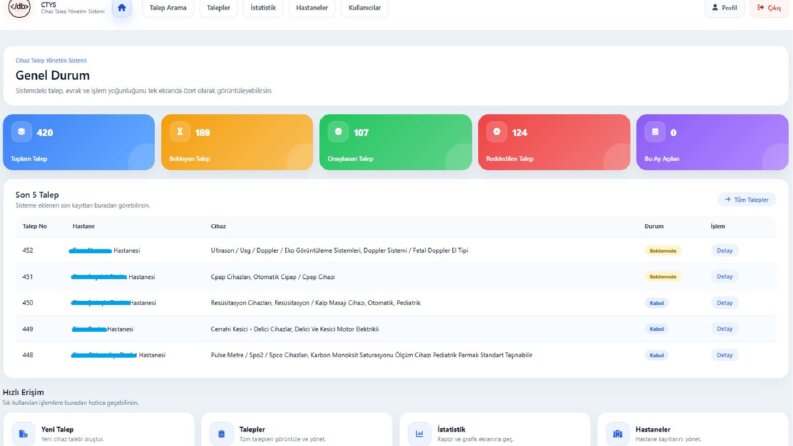This screenshot has width=793, height=446.
Task: Click the Onaylanan Talep check icon
Action: click(x=338, y=132)
